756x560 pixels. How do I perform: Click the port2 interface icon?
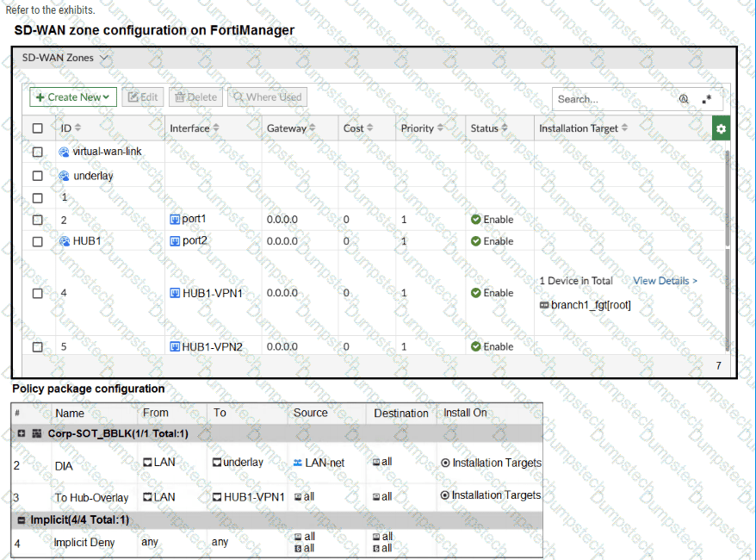click(175, 241)
